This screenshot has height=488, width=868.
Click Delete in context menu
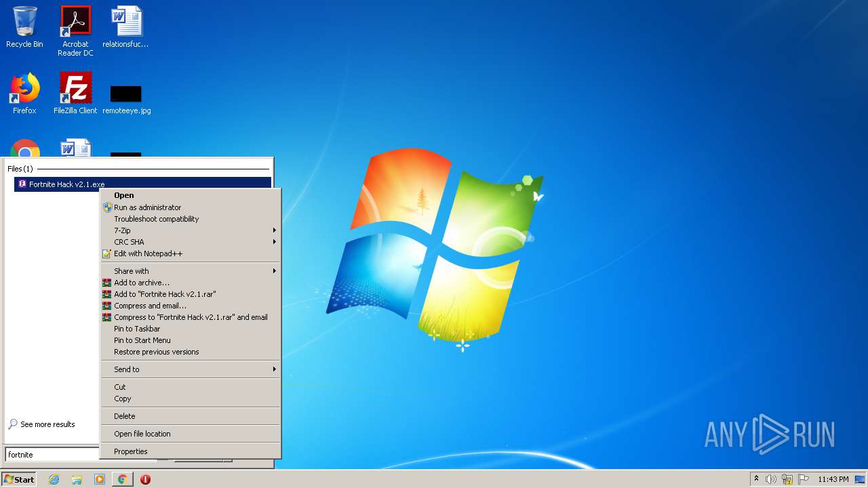pos(190,416)
